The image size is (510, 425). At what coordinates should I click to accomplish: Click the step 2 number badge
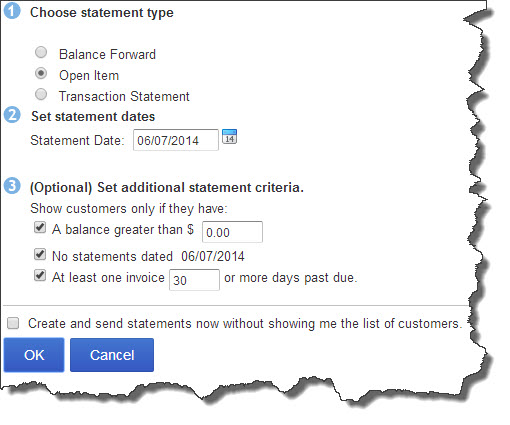[x=12, y=115]
